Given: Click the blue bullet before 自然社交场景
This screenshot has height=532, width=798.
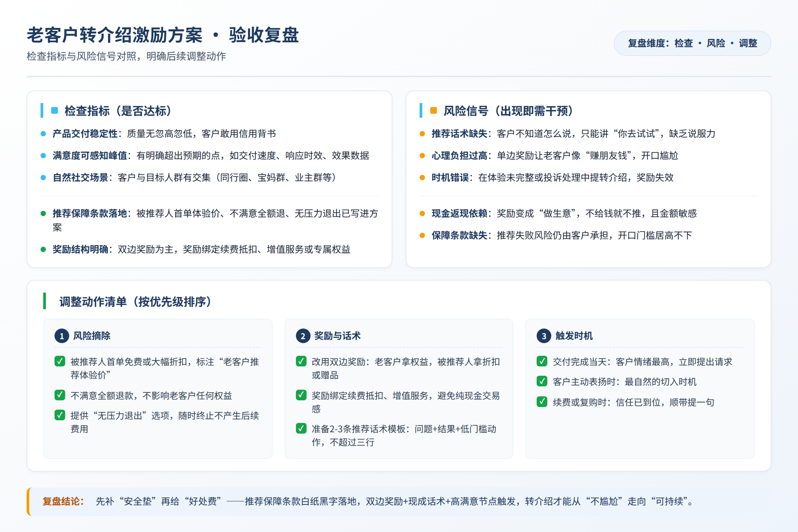Looking at the screenshot, I should (44, 178).
